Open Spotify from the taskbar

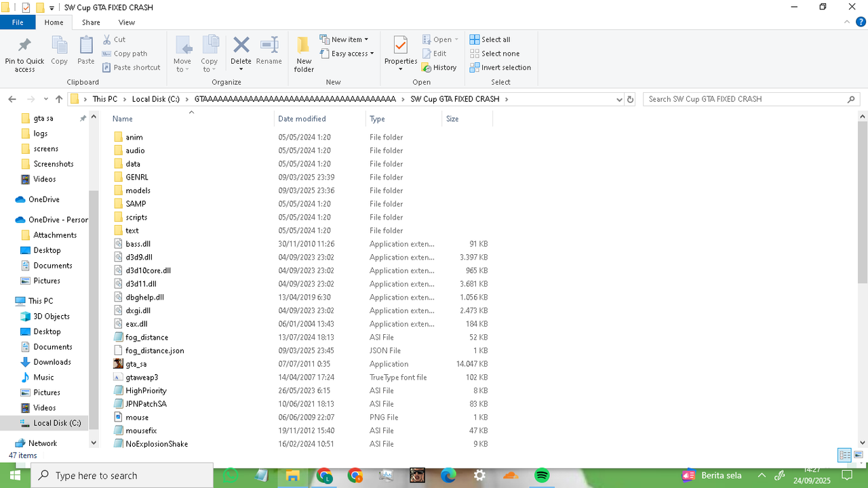pos(542,476)
